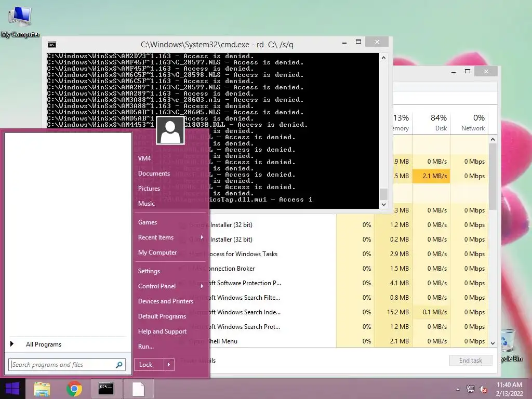Click the cmd window title bar icon
The height and width of the screenshot is (399, 532).
[51, 45]
